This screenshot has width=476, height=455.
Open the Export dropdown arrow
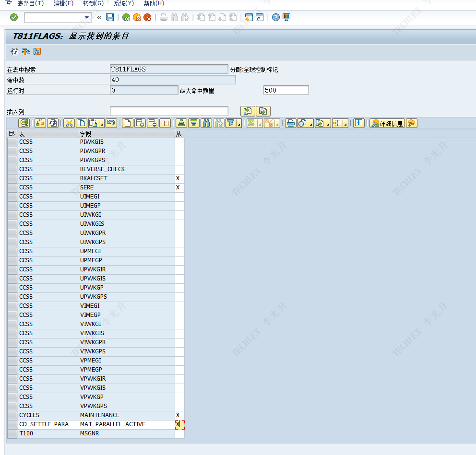tap(328, 123)
